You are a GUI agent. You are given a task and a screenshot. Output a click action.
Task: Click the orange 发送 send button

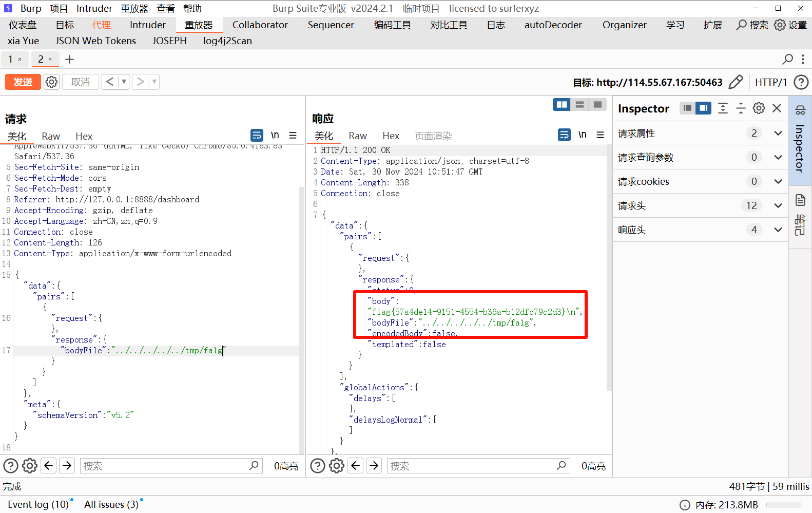click(x=23, y=82)
